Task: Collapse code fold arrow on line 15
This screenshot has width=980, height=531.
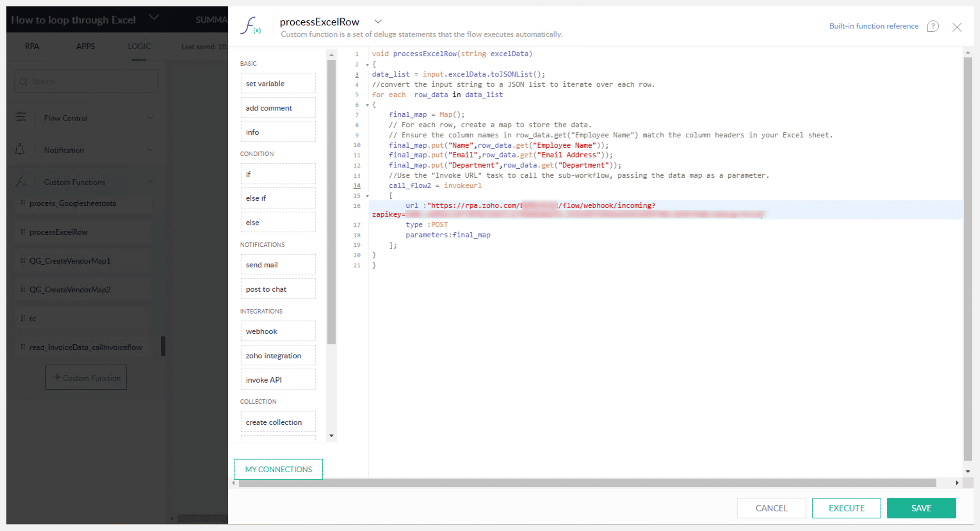Action: tap(367, 196)
